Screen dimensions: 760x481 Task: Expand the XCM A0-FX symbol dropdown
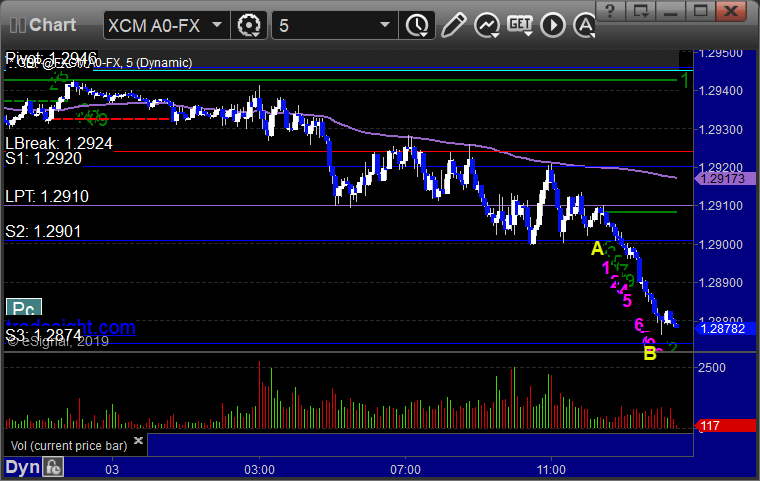click(x=217, y=25)
